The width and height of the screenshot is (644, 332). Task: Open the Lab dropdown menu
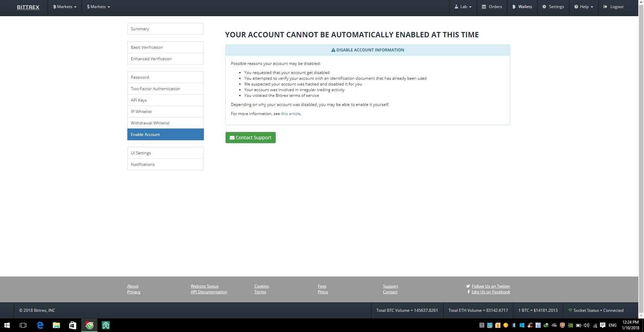pyautogui.click(x=463, y=7)
